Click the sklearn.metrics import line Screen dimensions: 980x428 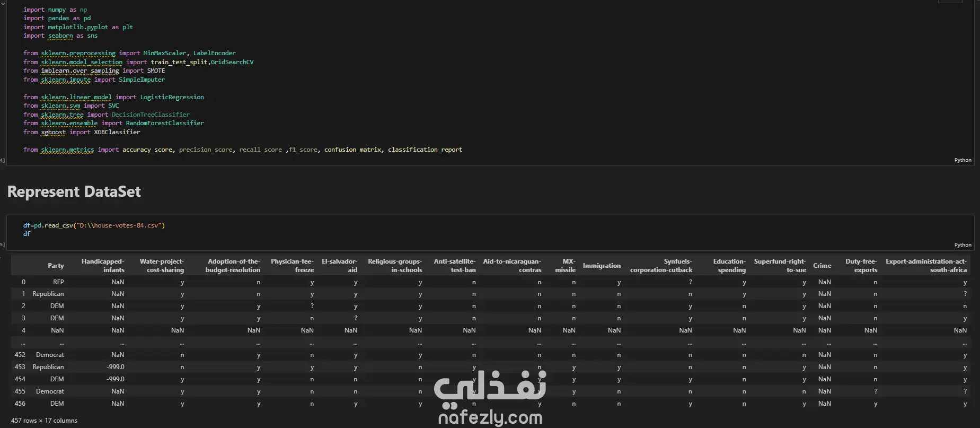click(243, 150)
